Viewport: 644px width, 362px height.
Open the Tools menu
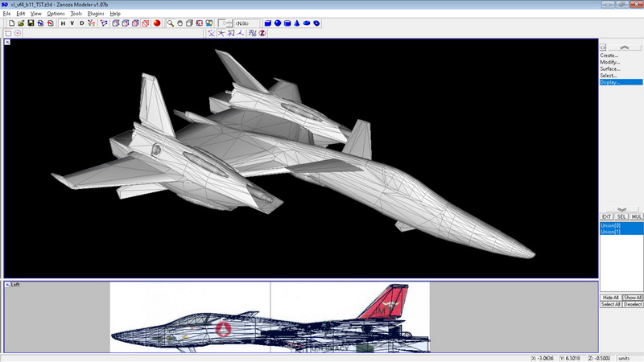tap(76, 14)
